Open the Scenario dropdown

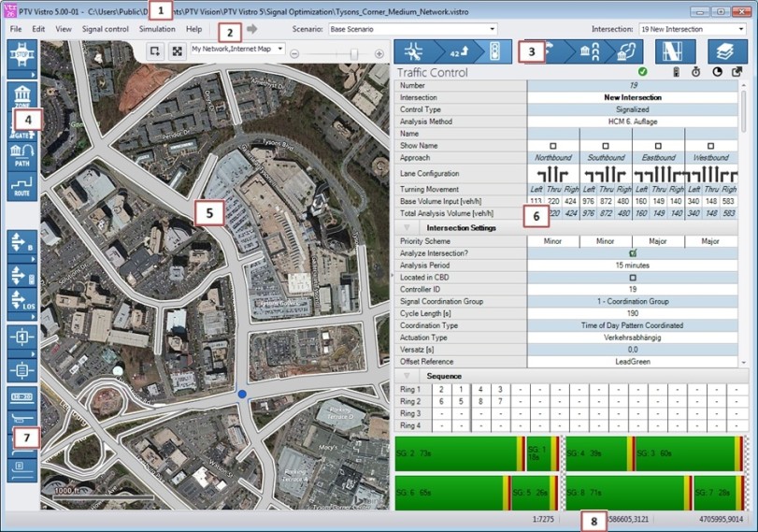(x=412, y=29)
